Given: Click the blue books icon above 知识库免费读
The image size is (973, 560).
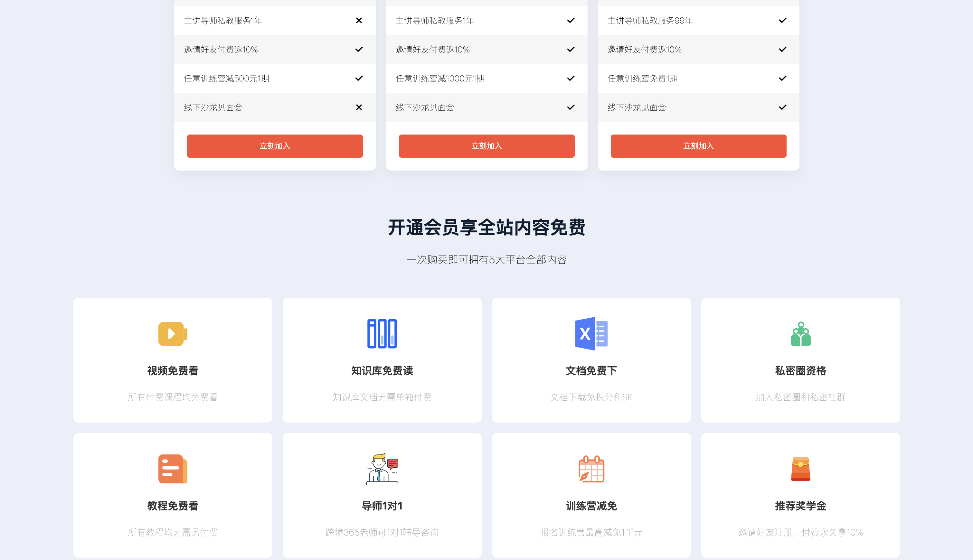Looking at the screenshot, I should coord(382,333).
